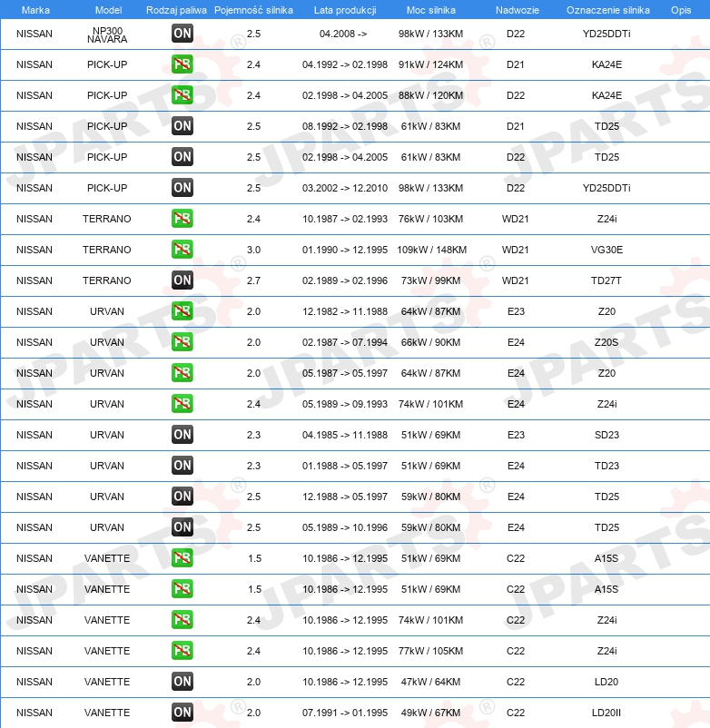
Task: Select the 49kW / 67KM power cell
Action: [431, 713]
